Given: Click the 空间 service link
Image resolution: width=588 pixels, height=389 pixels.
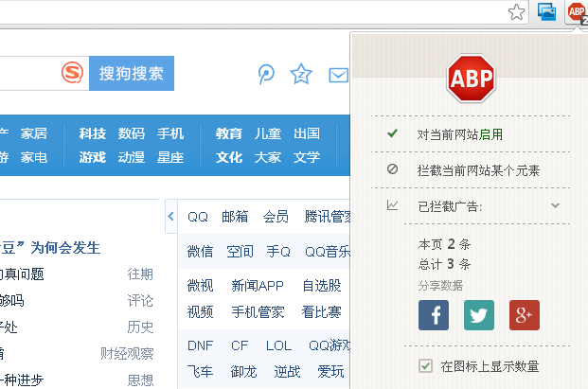Looking at the screenshot, I should pos(240,252).
